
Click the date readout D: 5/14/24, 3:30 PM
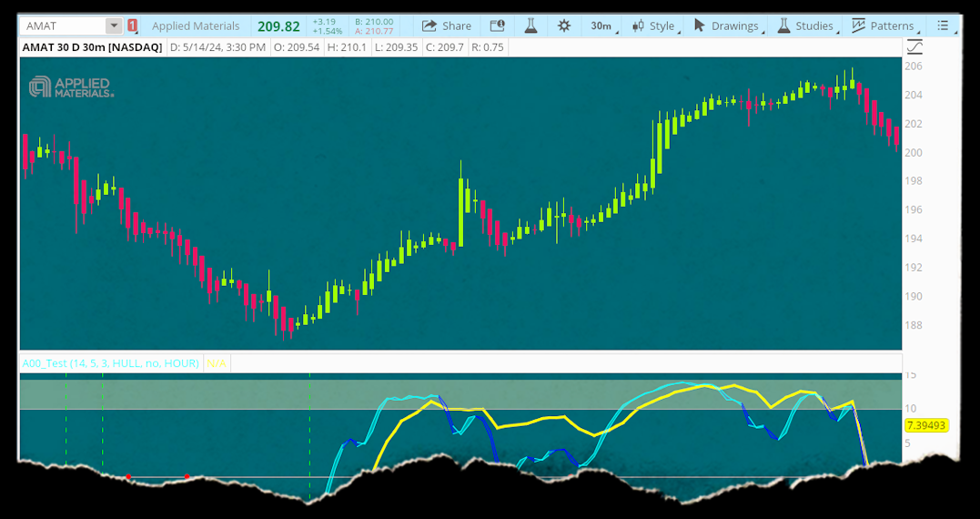pyautogui.click(x=218, y=47)
